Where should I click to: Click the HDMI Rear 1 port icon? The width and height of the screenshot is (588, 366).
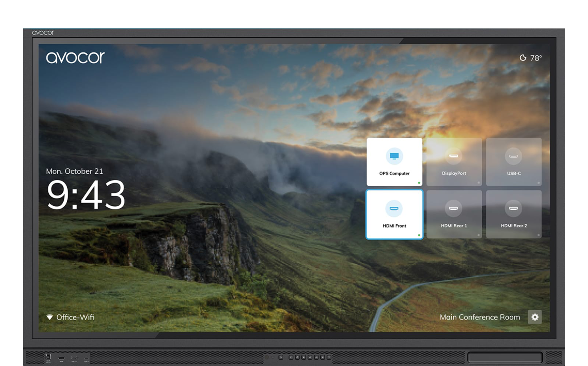(454, 209)
